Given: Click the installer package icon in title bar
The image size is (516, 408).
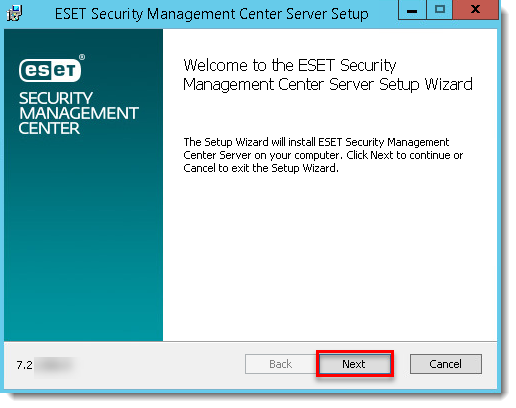Looking at the screenshot, I should (14, 13).
